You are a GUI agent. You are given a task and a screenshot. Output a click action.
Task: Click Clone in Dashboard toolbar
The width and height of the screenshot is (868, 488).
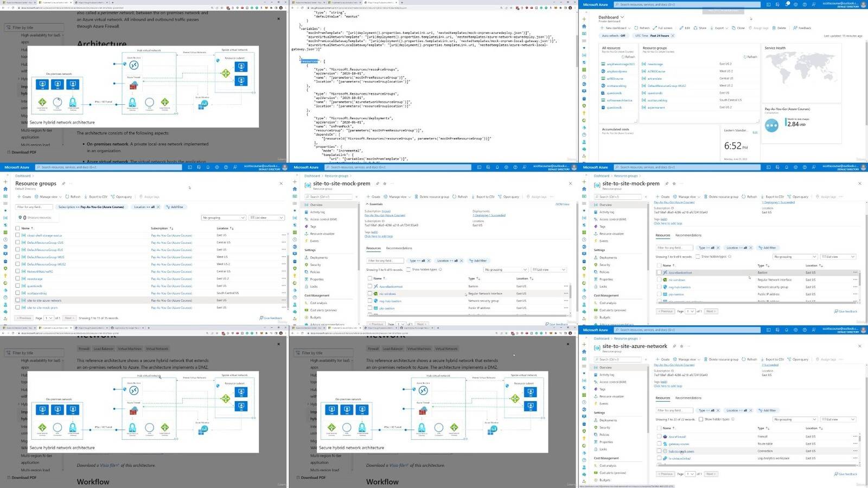[738, 28]
